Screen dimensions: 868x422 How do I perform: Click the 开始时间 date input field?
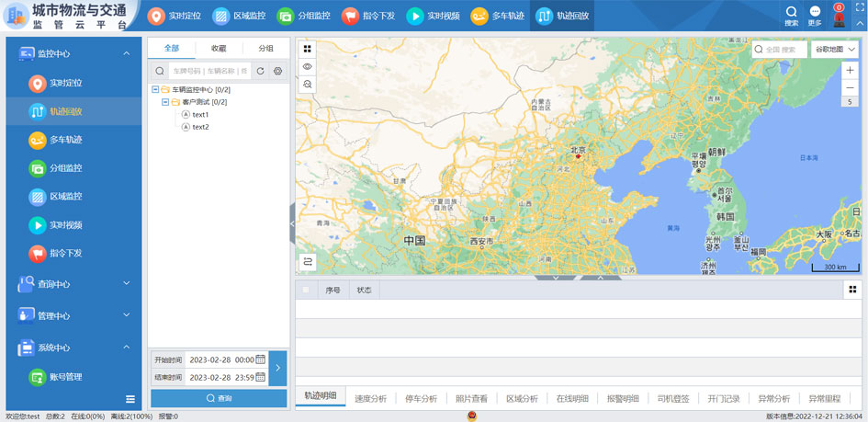coord(221,360)
